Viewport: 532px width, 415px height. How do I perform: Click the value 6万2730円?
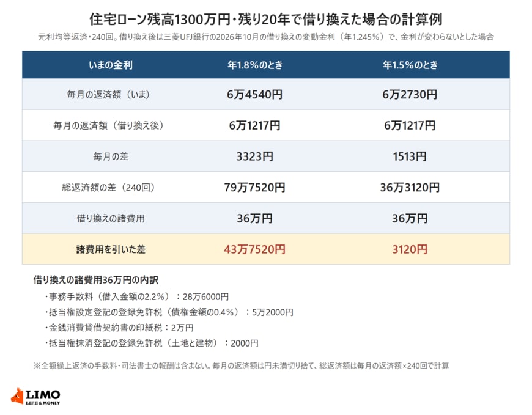click(x=410, y=94)
